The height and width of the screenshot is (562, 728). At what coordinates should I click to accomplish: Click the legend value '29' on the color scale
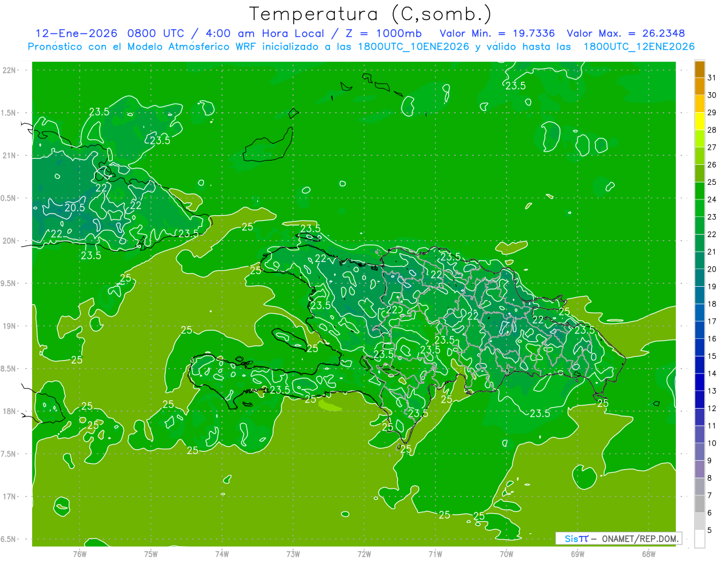(712, 113)
